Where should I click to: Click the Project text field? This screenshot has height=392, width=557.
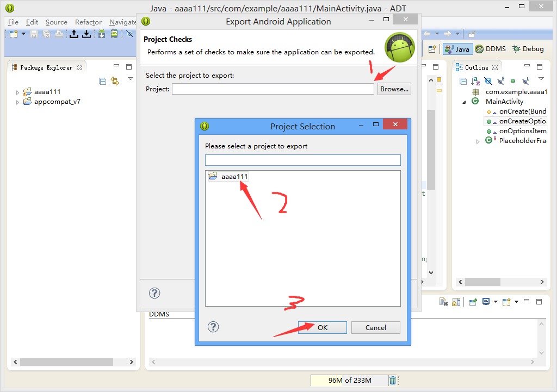point(273,89)
